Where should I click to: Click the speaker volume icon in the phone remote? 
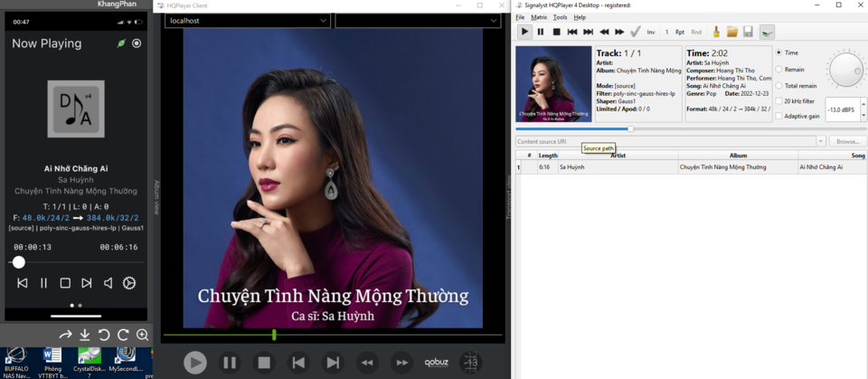[108, 283]
